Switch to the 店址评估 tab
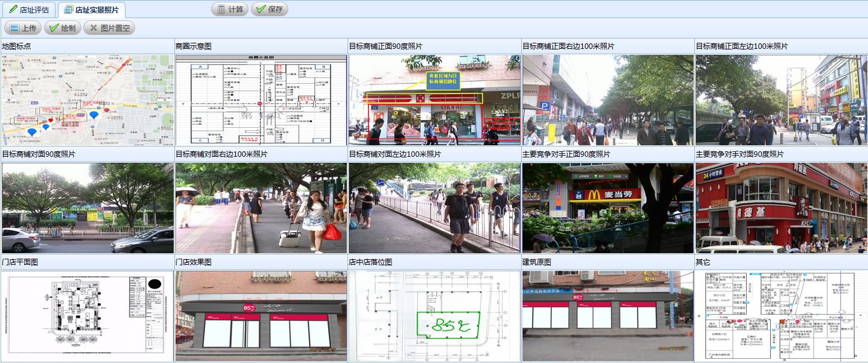Viewport: 868px width, 363px height. 29,10
